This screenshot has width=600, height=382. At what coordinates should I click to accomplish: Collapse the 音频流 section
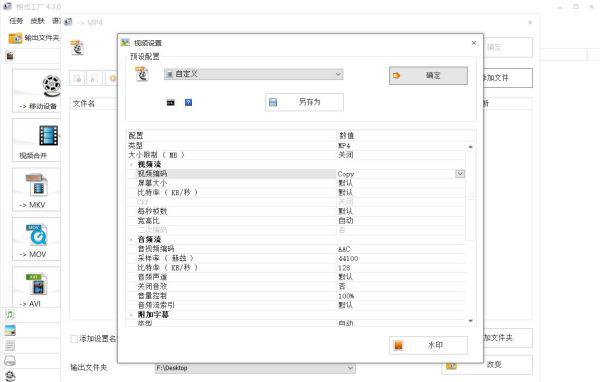click(131, 240)
